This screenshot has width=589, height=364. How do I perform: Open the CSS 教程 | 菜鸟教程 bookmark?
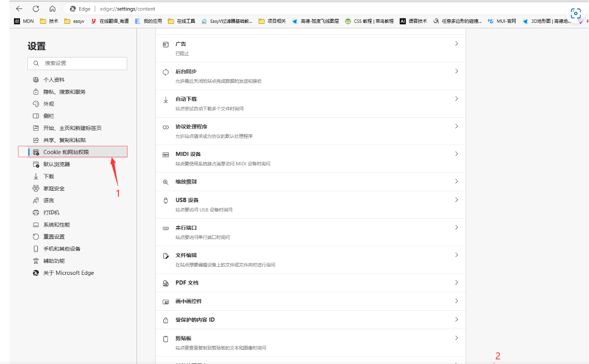tap(369, 21)
